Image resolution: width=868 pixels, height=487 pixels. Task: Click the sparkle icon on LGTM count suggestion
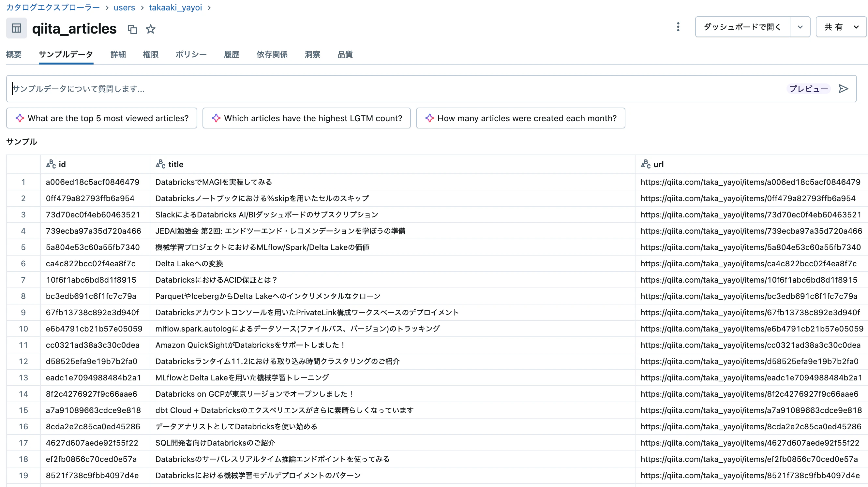216,118
